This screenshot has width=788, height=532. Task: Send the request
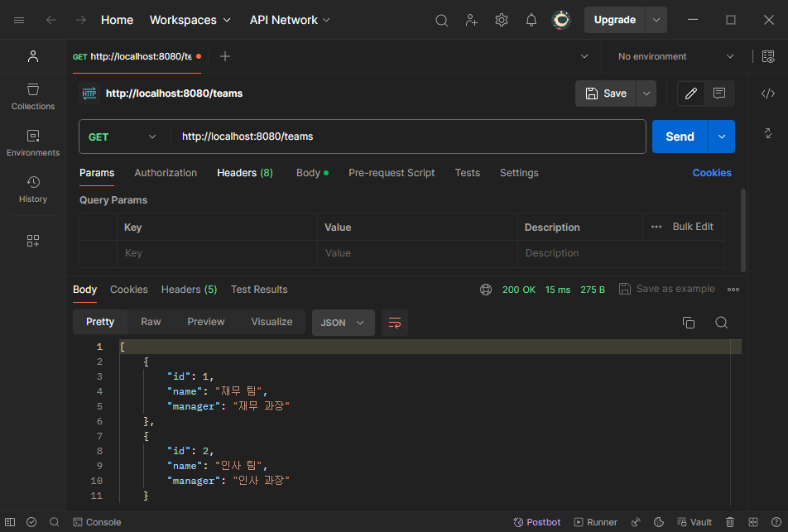[x=680, y=137]
